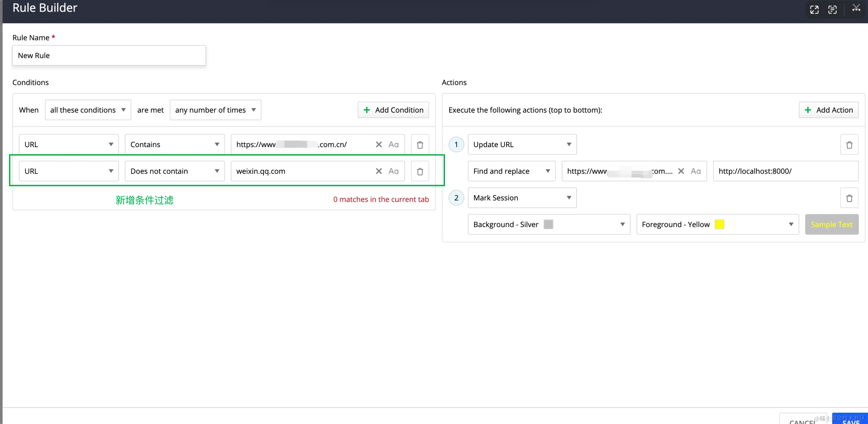
Task: Clear the first condition URL value
Action: [x=379, y=145]
